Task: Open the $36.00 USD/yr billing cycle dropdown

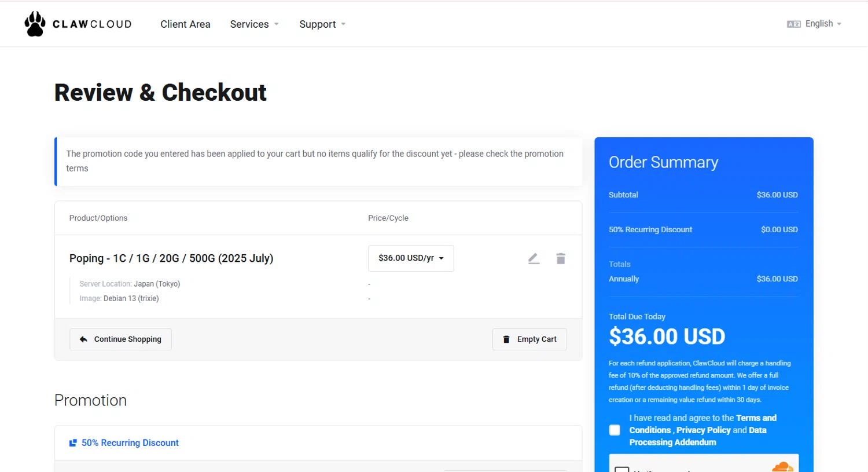Action: (411, 258)
